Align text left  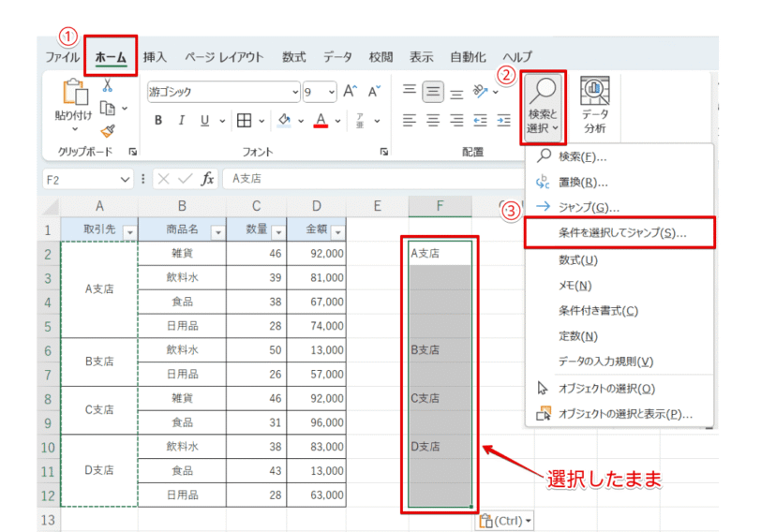(x=410, y=120)
